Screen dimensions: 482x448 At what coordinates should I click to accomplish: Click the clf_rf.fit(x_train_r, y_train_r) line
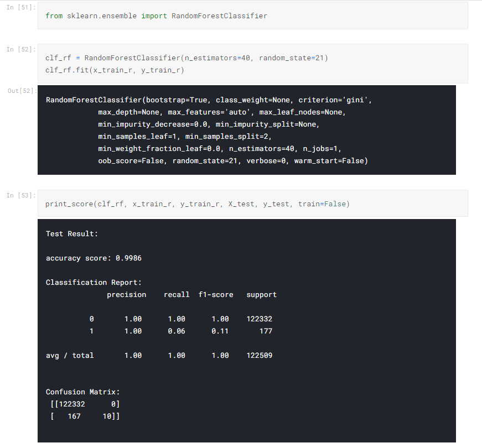coord(115,70)
